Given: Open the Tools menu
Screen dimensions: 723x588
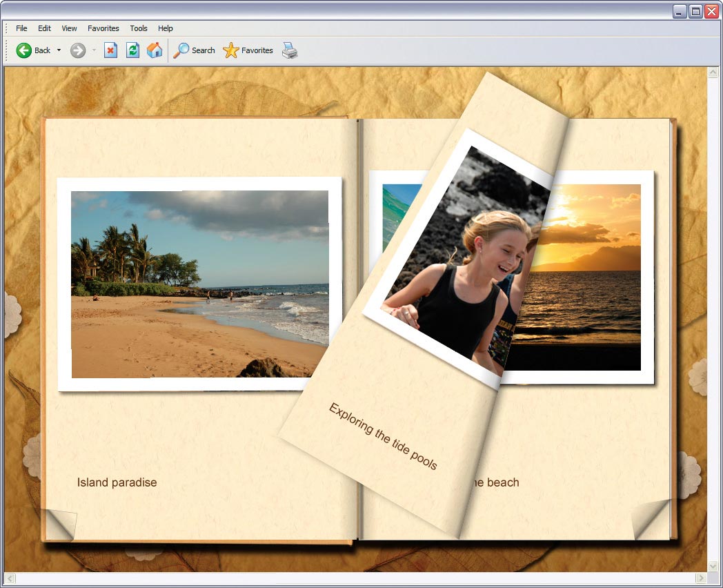Looking at the screenshot, I should pyautogui.click(x=139, y=28).
